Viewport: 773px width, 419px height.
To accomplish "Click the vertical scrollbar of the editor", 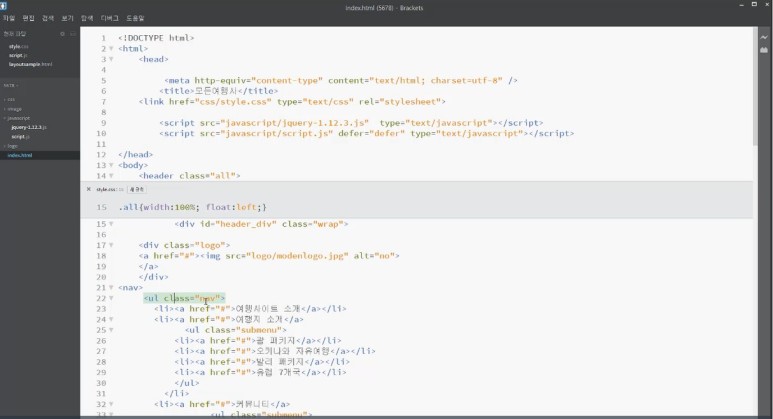I will pos(755,86).
